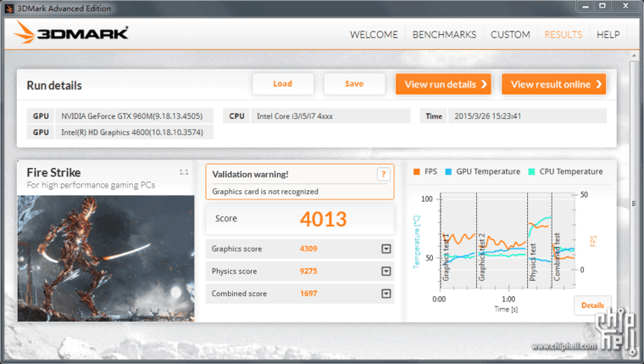
Task: Open the HELP tab
Action: click(x=608, y=35)
